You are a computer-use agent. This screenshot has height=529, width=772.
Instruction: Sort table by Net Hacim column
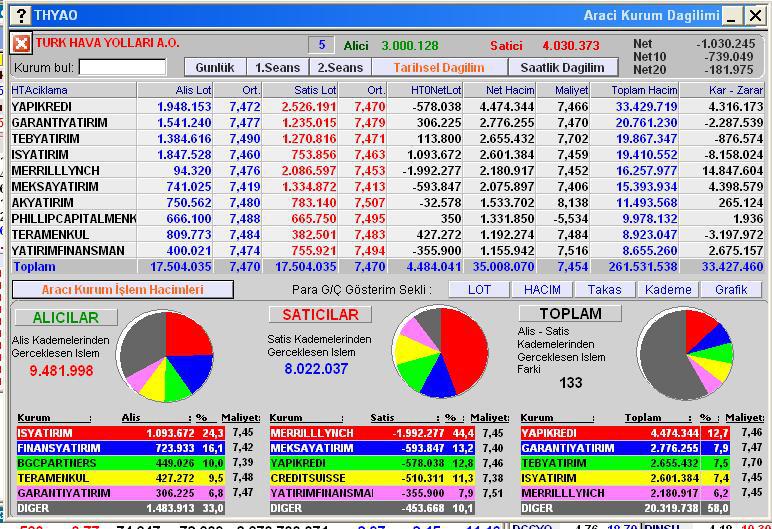pos(506,90)
